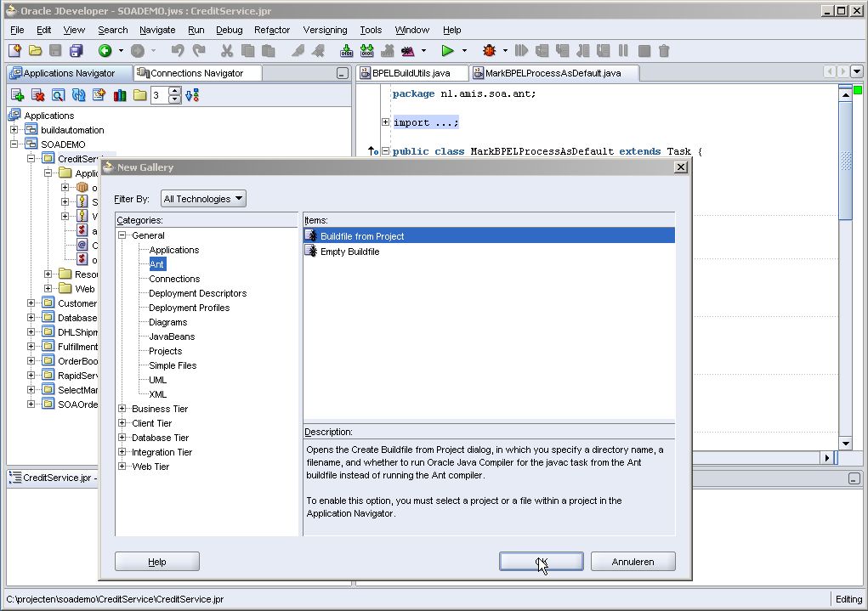Expand the buildautomation application node
Viewport: 868px width, 611px height.
(x=14, y=130)
